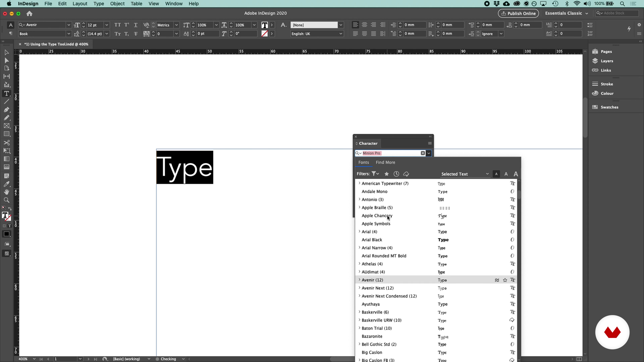Choose the Apple Chancery font
This screenshot has width=644, height=362.
click(436, 216)
